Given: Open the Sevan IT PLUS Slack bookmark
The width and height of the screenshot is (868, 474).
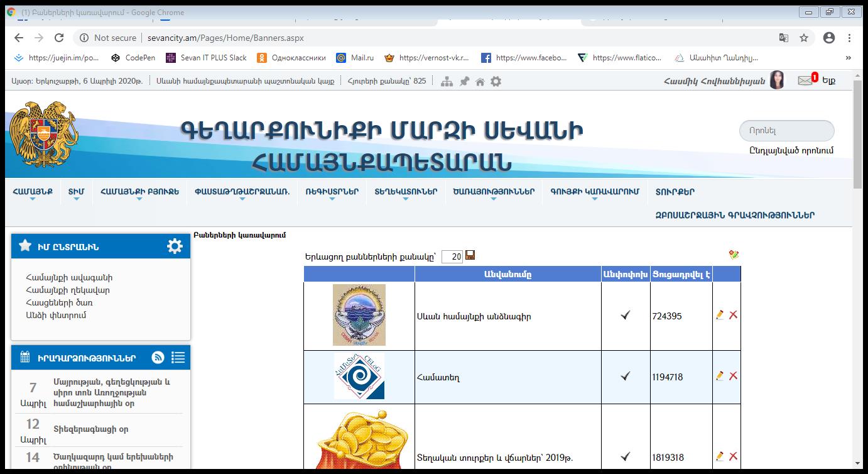Looking at the screenshot, I should 207,57.
